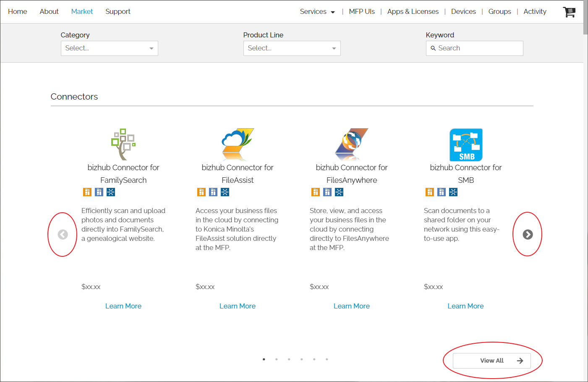This screenshot has height=382, width=588.
Task: Click title 'bizhub Connector for FilesAnywhere'
Action: click(x=352, y=174)
